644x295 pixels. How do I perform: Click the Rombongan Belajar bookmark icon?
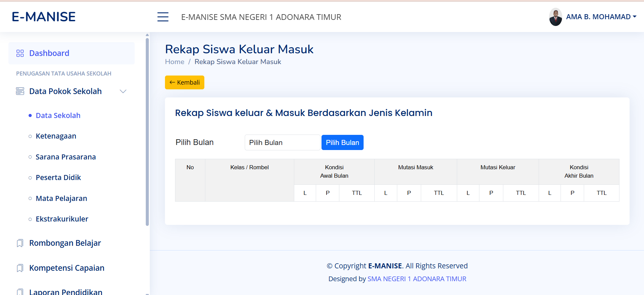click(x=20, y=243)
